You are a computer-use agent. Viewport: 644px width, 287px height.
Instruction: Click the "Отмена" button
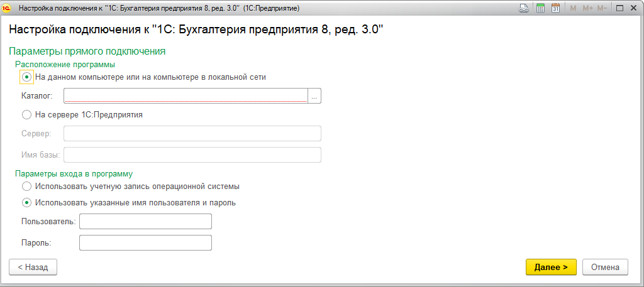[x=605, y=267]
